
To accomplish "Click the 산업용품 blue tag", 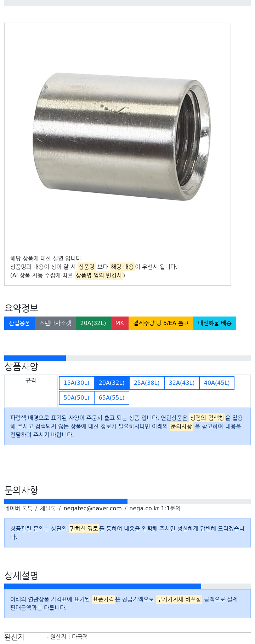I will click(x=19, y=323).
